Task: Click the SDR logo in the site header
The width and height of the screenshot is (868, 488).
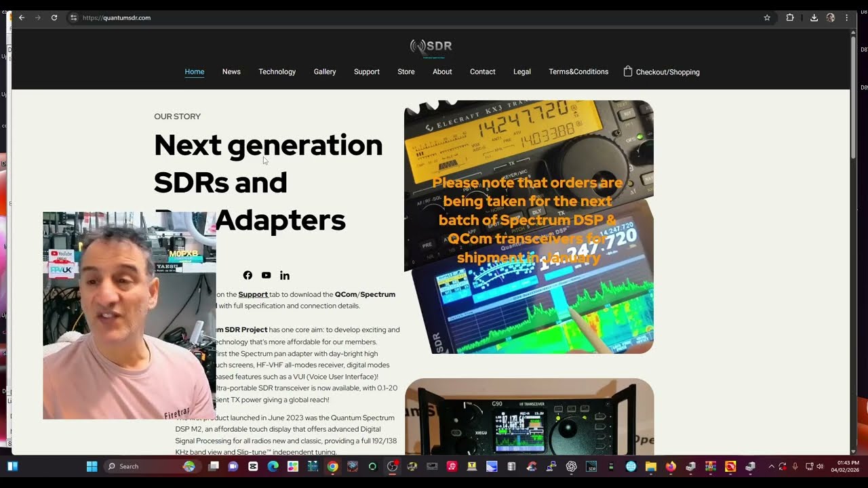Action: tap(431, 47)
